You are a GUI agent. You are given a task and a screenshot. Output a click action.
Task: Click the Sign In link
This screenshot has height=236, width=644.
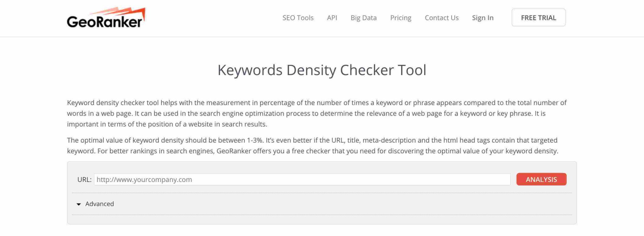483,18
